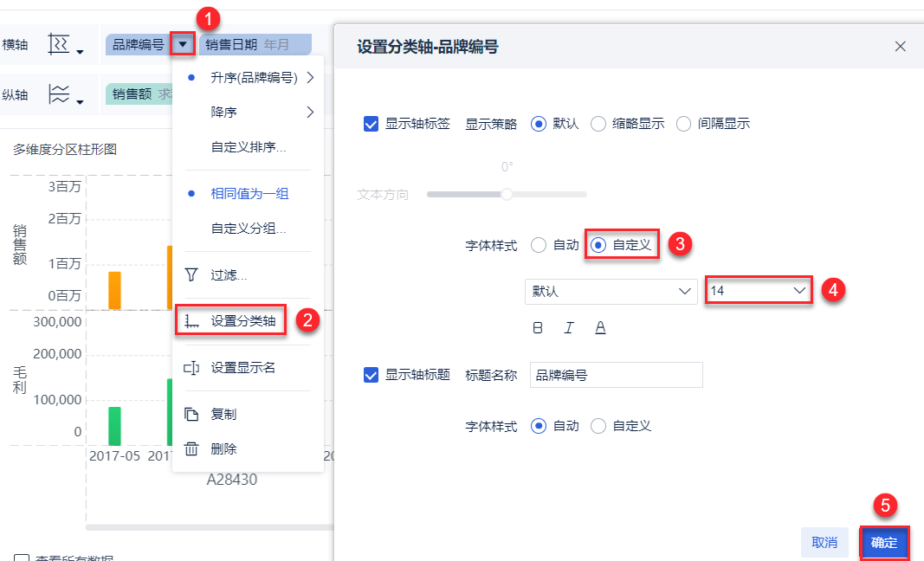Uncheck the 显示轴标签 checkbox

coord(372,124)
